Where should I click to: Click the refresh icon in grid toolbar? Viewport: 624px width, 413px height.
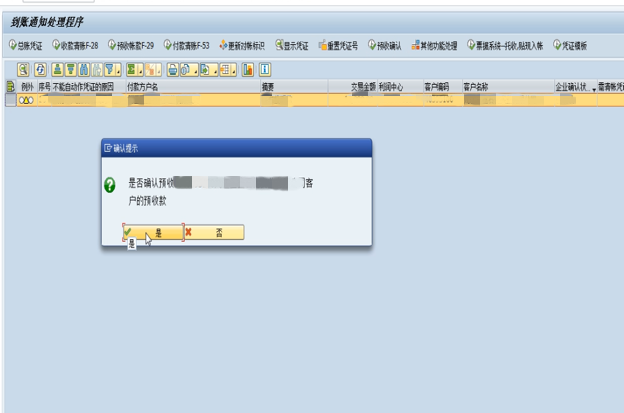tap(40, 69)
